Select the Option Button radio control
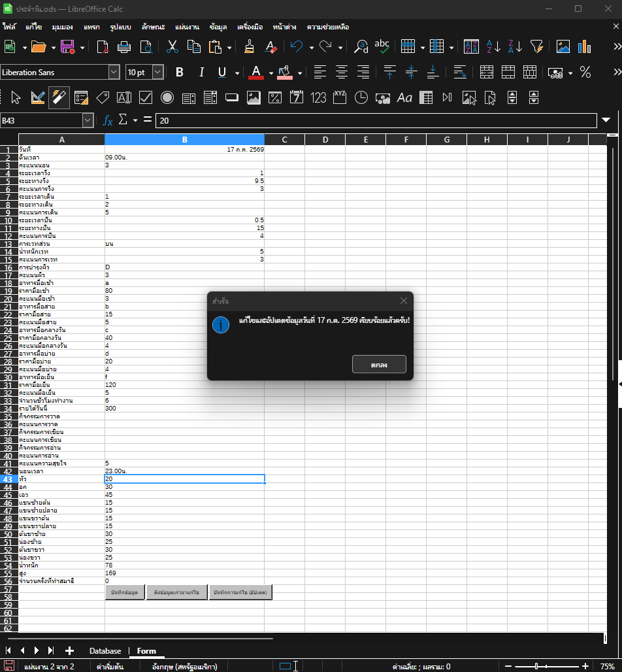This screenshot has height=672, width=622. [167, 98]
